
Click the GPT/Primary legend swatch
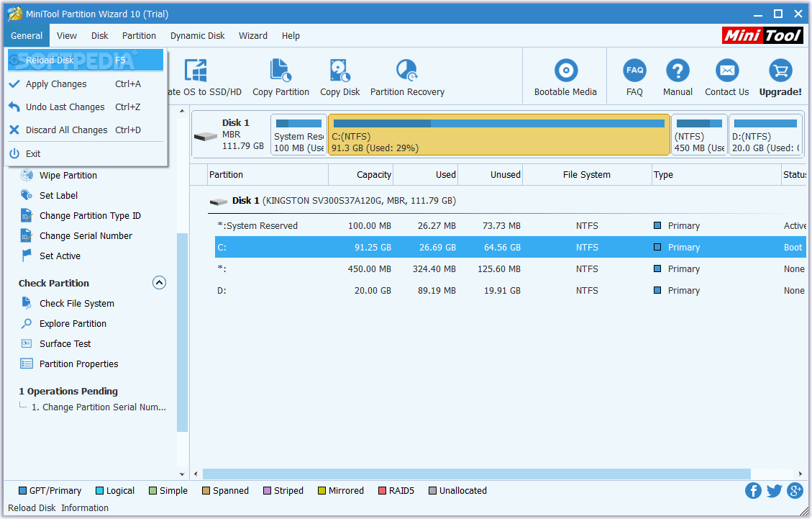click(22, 491)
